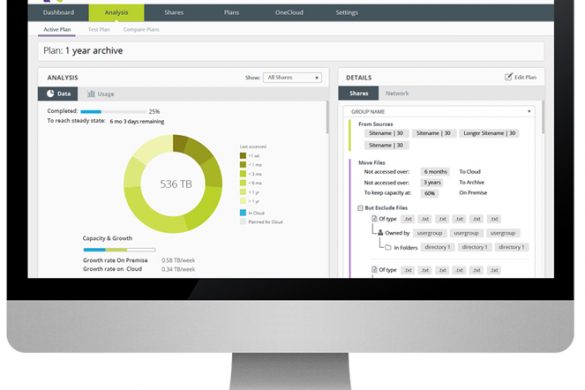This screenshot has height=390, width=585.
Task: Click the document icon of lower Of type row
Action: tap(374, 269)
